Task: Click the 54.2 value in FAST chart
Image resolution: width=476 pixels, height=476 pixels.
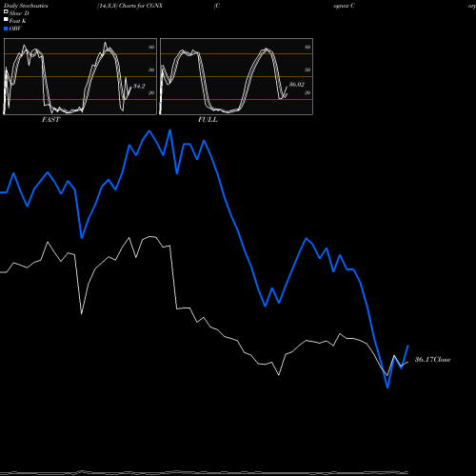Action: [x=139, y=86]
